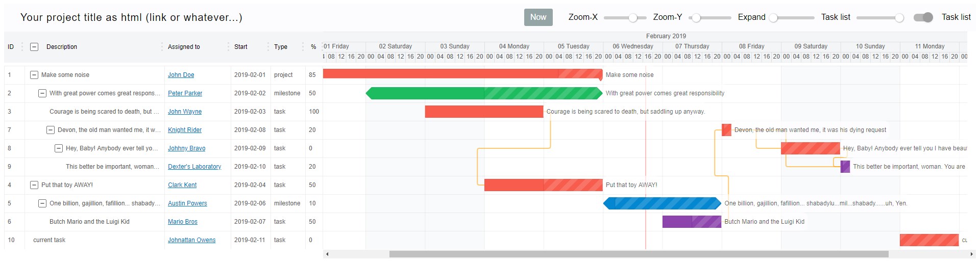Toggle the Task list switch off
Image resolution: width=980 pixels, height=263 pixels.
click(x=923, y=17)
